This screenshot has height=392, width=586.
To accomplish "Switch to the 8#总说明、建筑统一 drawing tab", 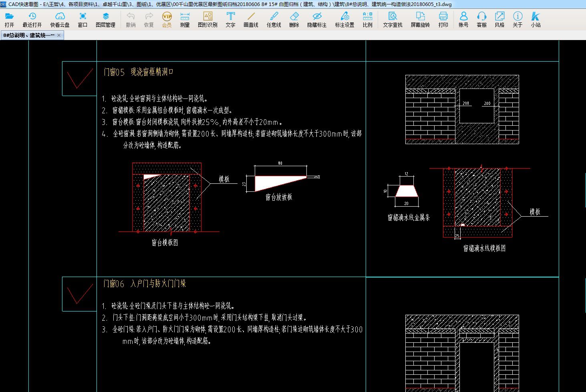I will (29, 35).
